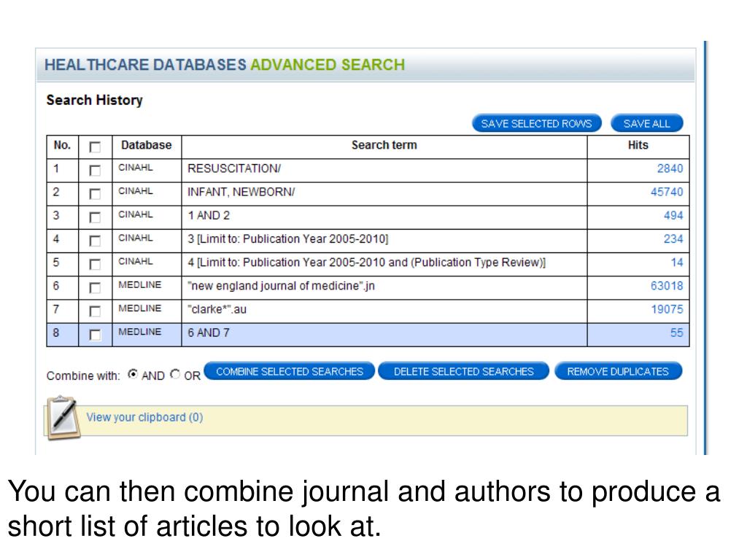
Task: Click REMOVE DUPLICATES button
Action: click(618, 371)
